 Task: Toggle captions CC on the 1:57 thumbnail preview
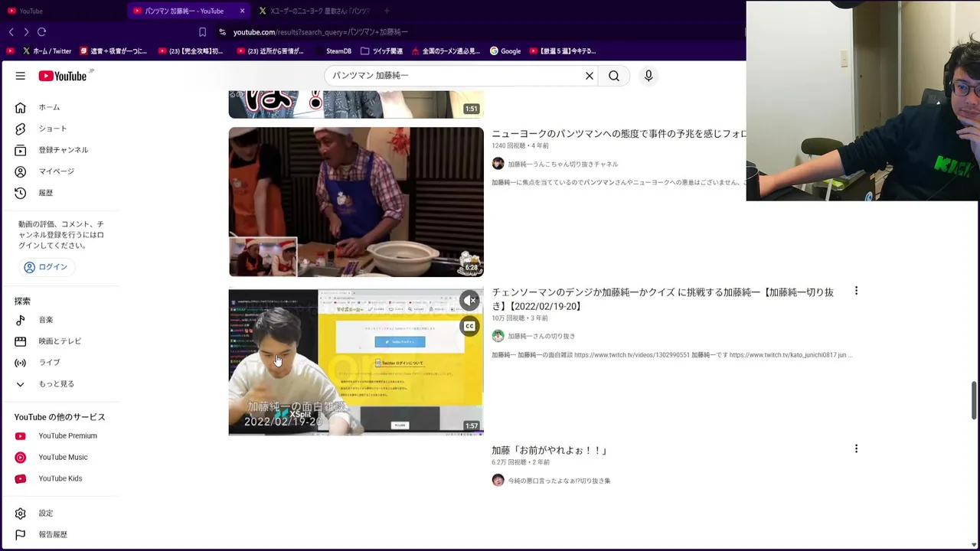(469, 327)
